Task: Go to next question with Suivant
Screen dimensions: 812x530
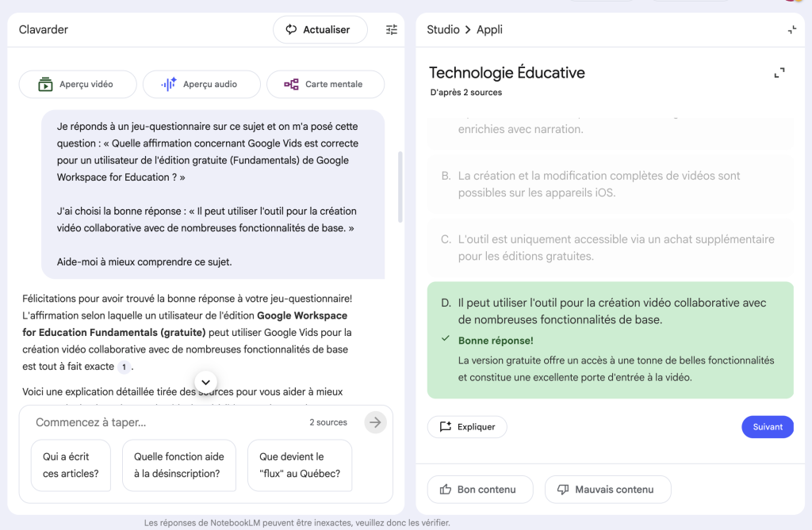Action: tap(767, 427)
